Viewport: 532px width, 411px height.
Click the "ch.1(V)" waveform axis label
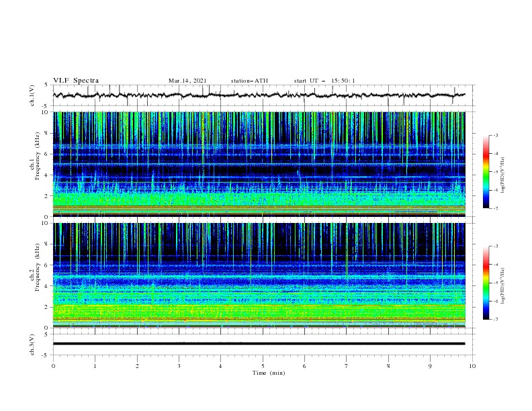tap(32, 95)
